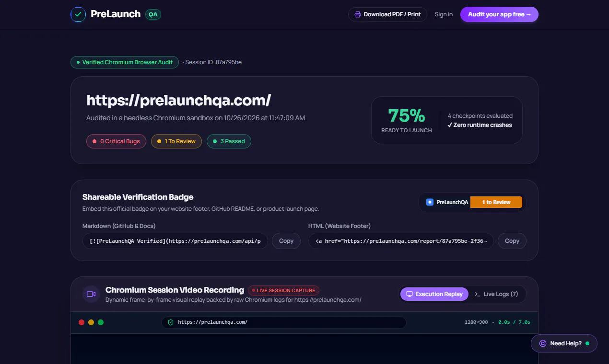The image size is (609, 364).
Task: Click Audit your app free button
Action: 499,14
